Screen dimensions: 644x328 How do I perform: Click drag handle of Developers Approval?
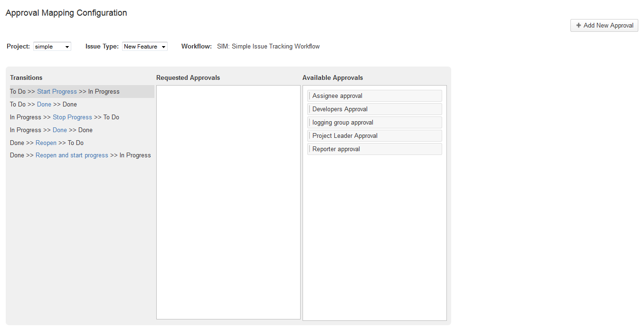point(310,109)
